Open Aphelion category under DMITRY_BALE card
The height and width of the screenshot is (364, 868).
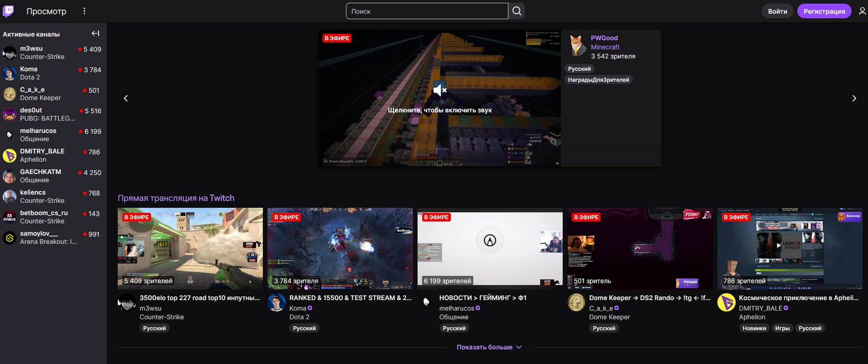pos(752,317)
